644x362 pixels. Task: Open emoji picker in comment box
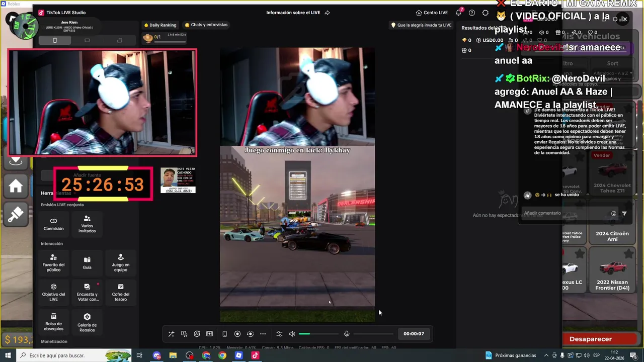pos(613,213)
